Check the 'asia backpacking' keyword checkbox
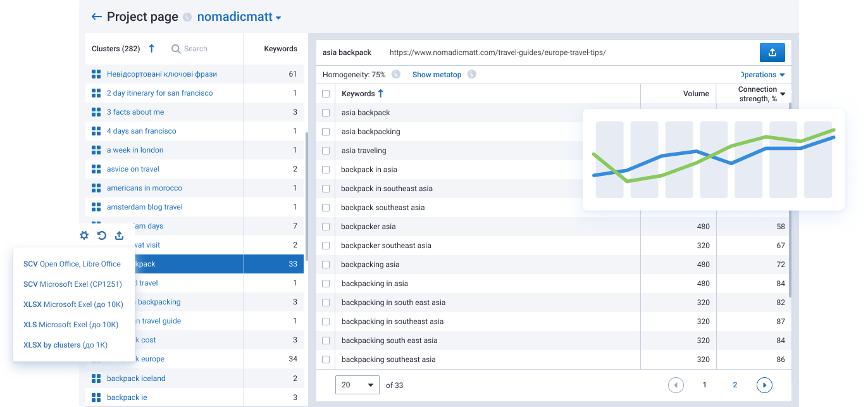The image size is (868, 407). point(326,132)
